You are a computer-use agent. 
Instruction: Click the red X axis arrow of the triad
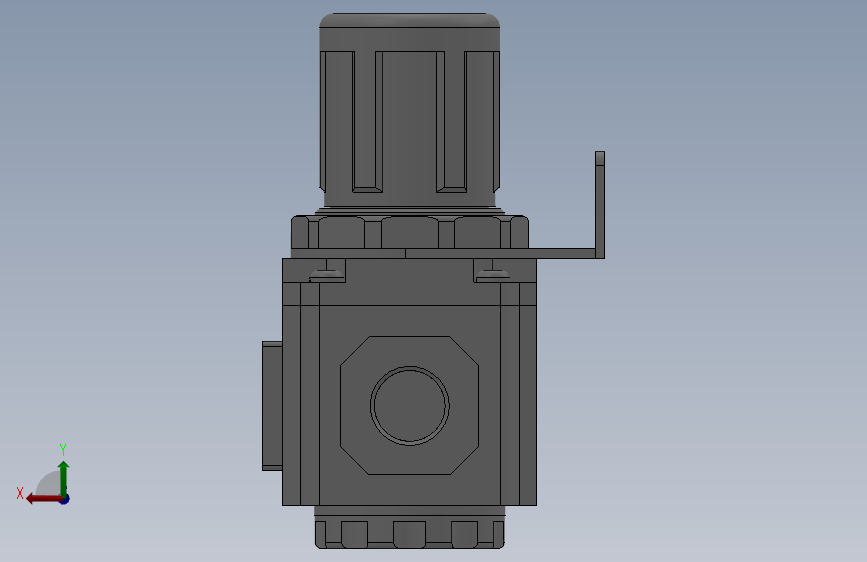[x=43, y=499]
